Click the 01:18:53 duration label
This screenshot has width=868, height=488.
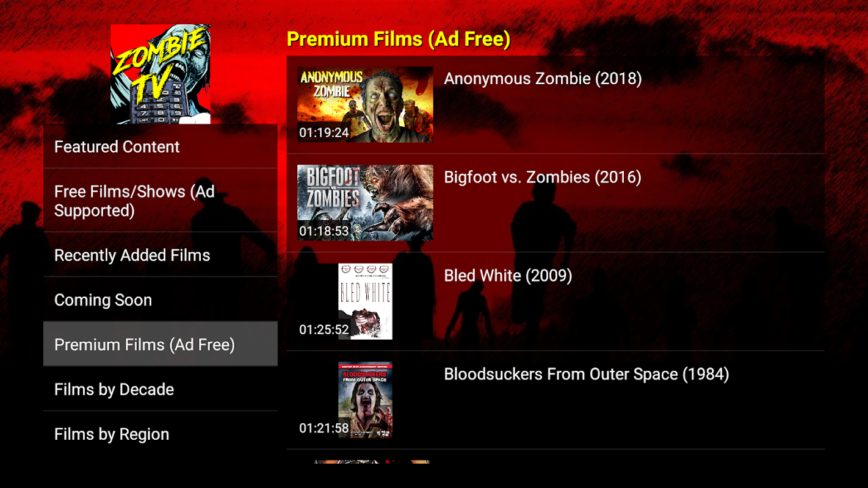324,231
